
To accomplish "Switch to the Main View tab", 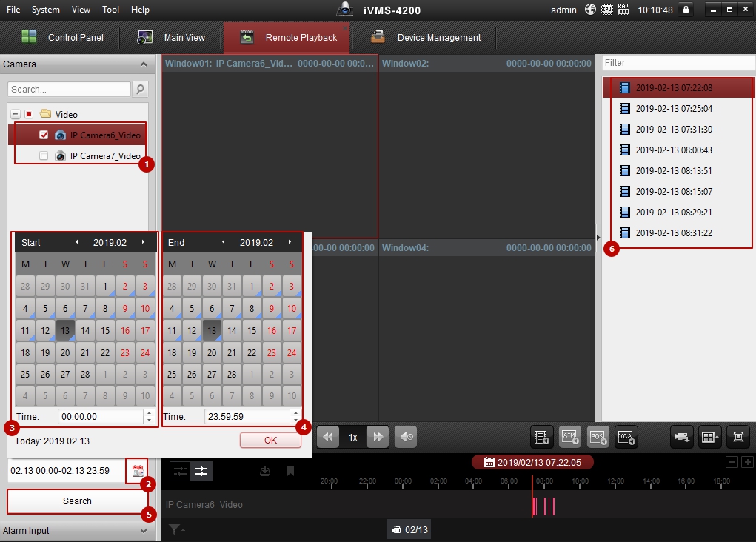I will pyautogui.click(x=172, y=37).
